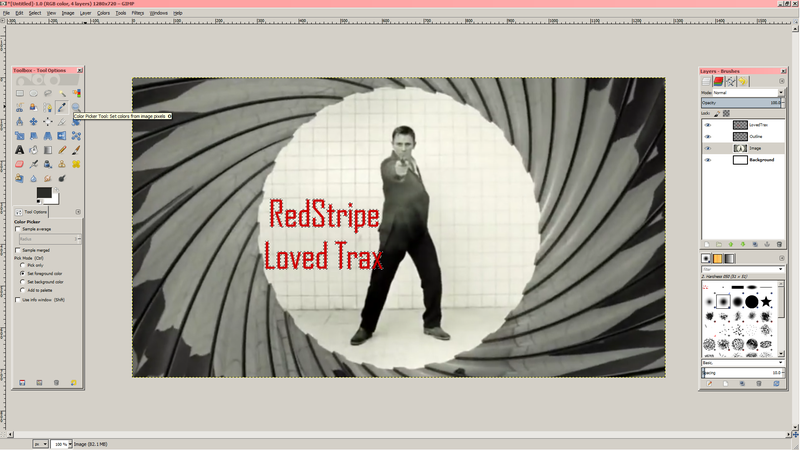Select the Blend gradient tool
The width and height of the screenshot is (800, 450).
coord(47,150)
